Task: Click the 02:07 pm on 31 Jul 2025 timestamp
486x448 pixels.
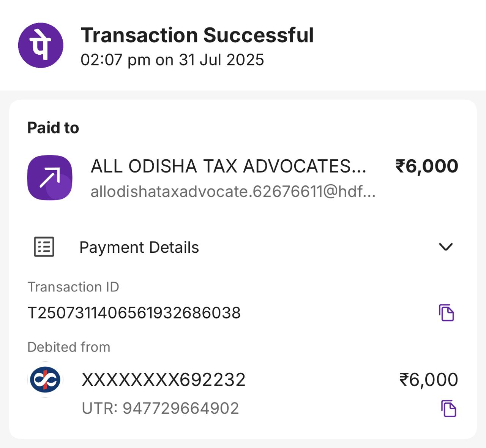Action: point(172,60)
